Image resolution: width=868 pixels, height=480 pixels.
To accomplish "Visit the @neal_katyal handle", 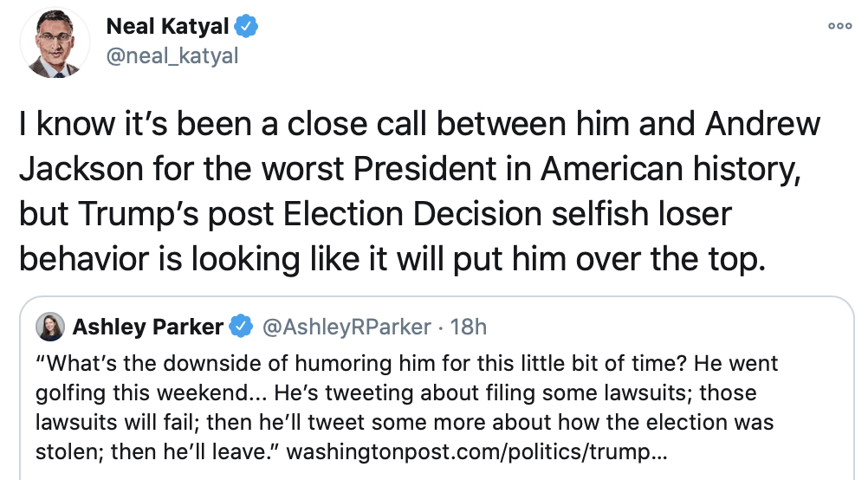I will tap(171, 56).
